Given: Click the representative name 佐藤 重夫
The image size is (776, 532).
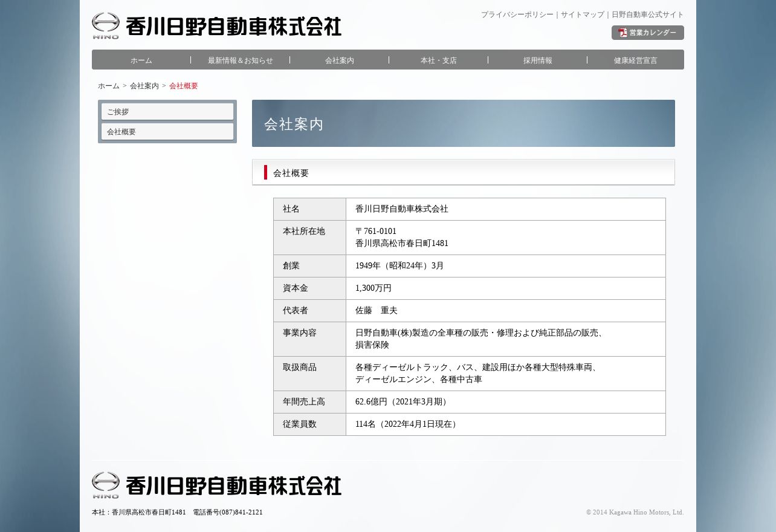Looking at the screenshot, I should click(377, 311).
